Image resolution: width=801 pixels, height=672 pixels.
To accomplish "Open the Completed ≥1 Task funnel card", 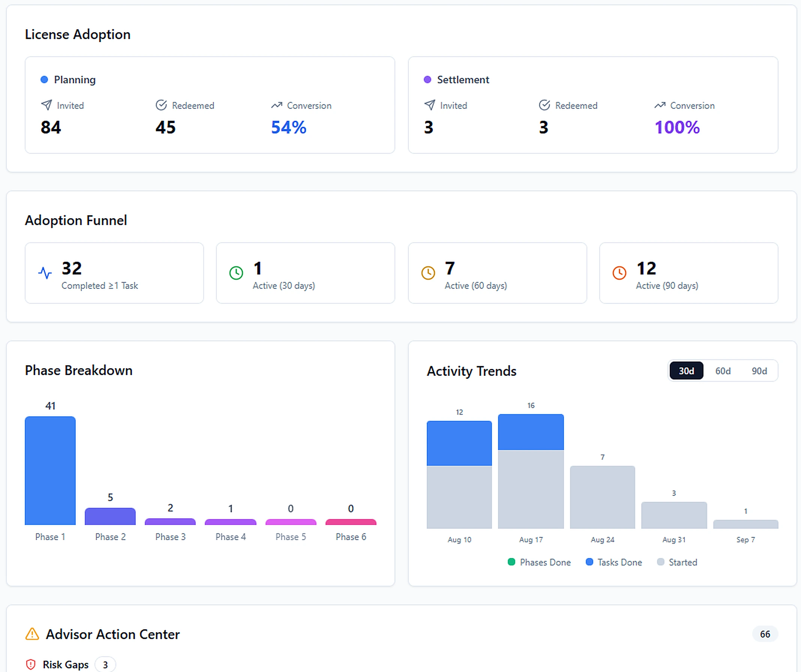I will tap(114, 273).
